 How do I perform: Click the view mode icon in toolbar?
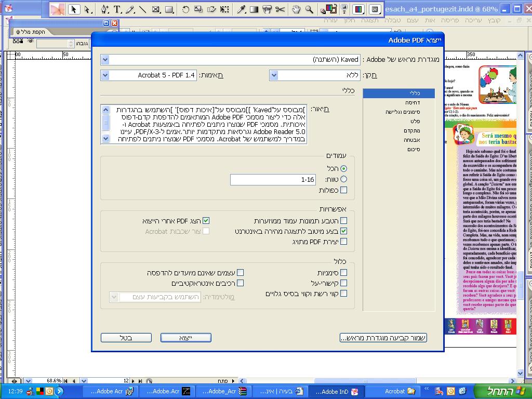click(x=375, y=9)
